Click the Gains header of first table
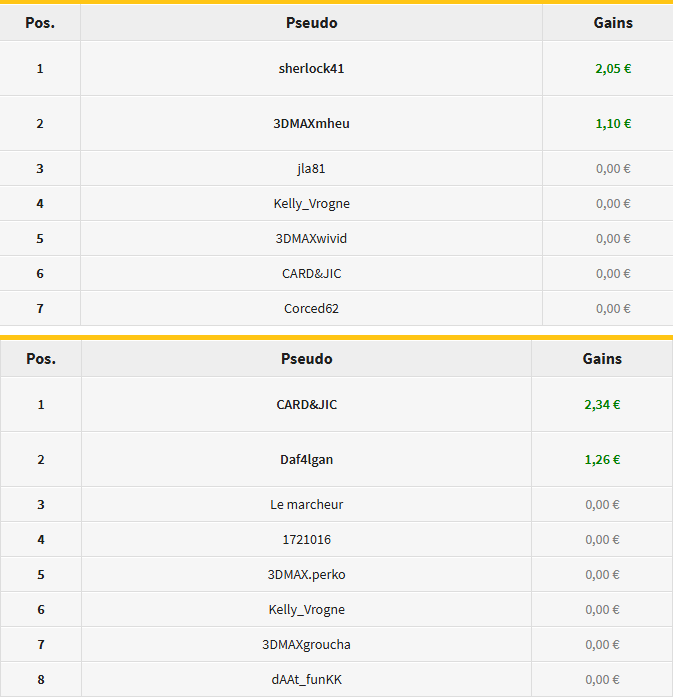This screenshot has width=673, height=698. click(613, 23)
